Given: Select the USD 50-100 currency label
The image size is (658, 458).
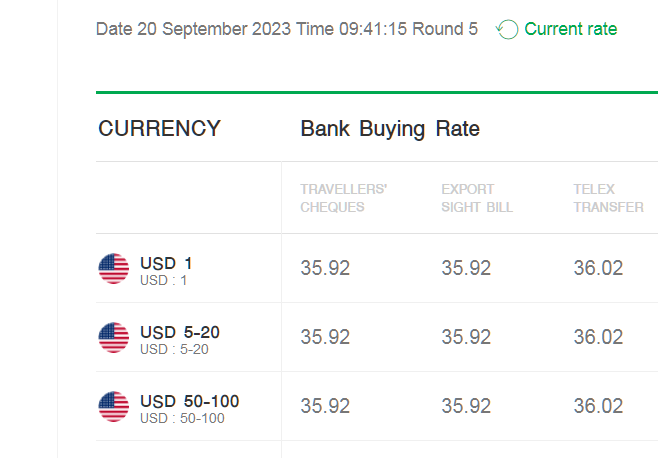Looking at the screenshot, I should point(190,401).
